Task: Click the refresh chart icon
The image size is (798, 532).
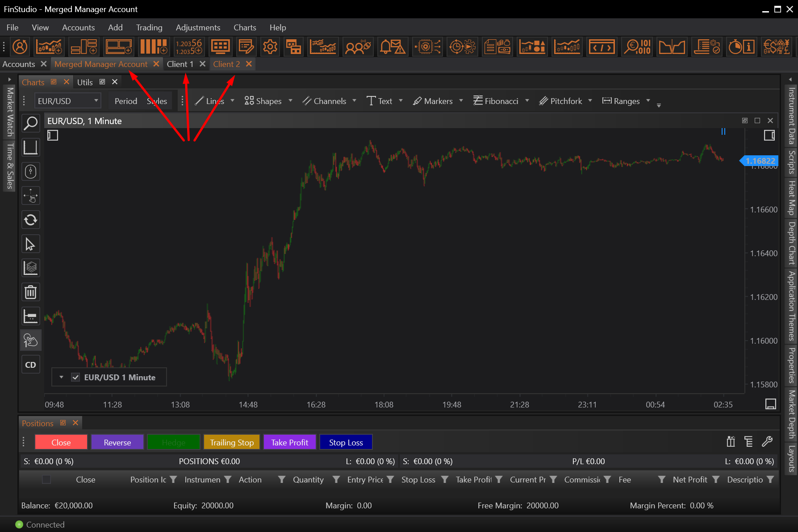Action: coord(30,220)
